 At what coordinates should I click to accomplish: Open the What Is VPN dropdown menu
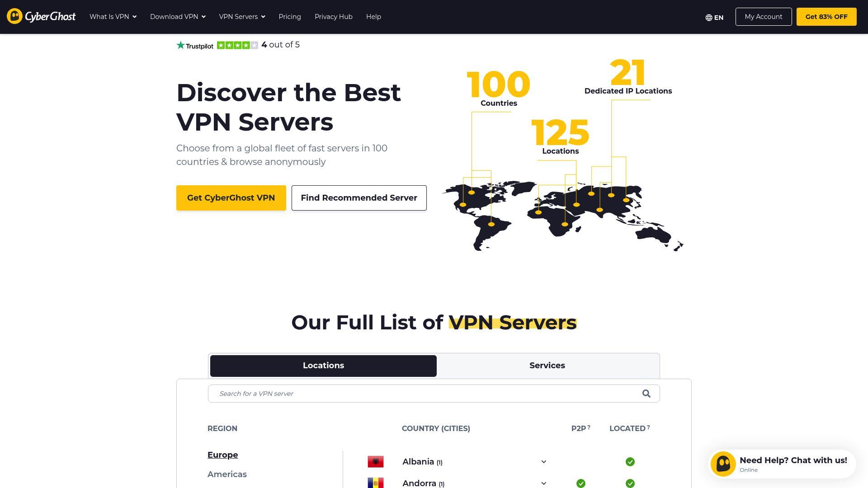[113, 17]
